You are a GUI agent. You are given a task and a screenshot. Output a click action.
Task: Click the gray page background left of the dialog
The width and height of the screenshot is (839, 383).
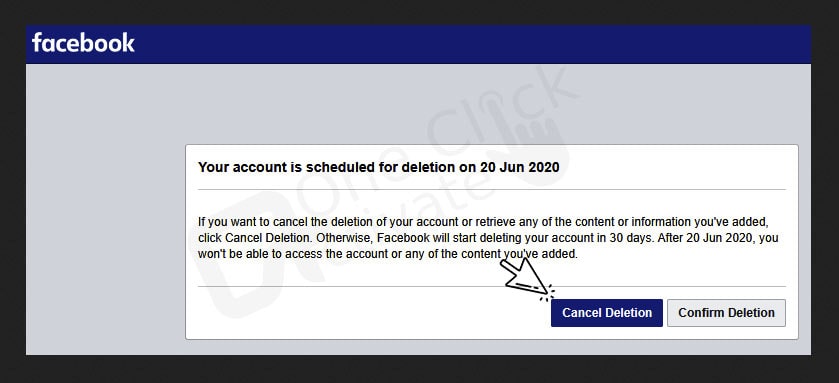tap(105, 214)
